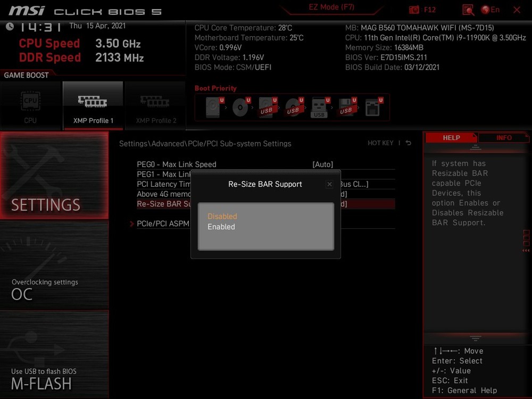Switch to the HELP tab
The height and width of the screenshot is (399, 532).
451,138
